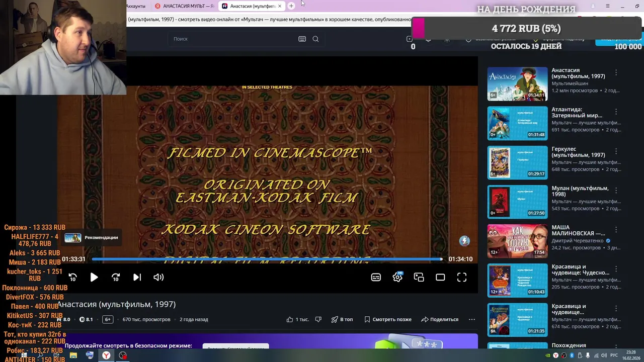Screen dimensions: 644x362
Task: Open the Красавица и чудовище thumbnail 01:21:35
Action: coord(517,319)
